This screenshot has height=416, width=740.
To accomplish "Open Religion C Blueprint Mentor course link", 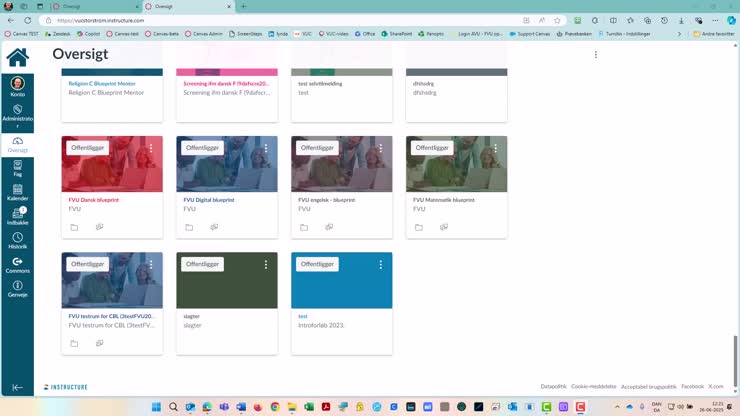I will (102, 84).
